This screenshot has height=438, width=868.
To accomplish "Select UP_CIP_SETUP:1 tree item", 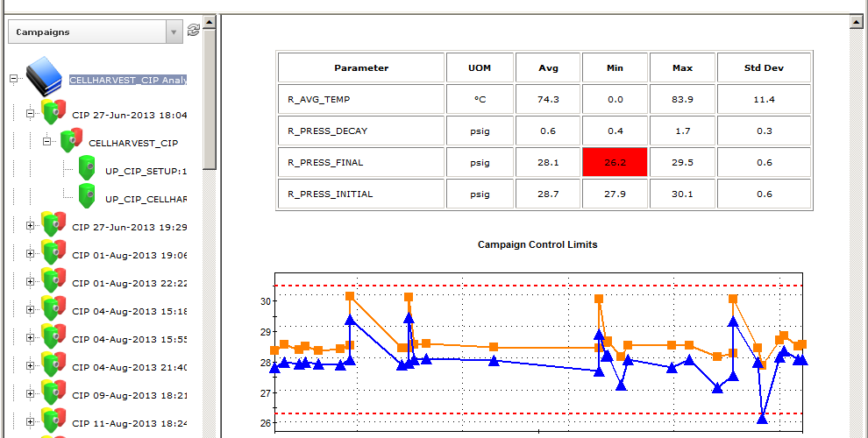I will point(146,172).
